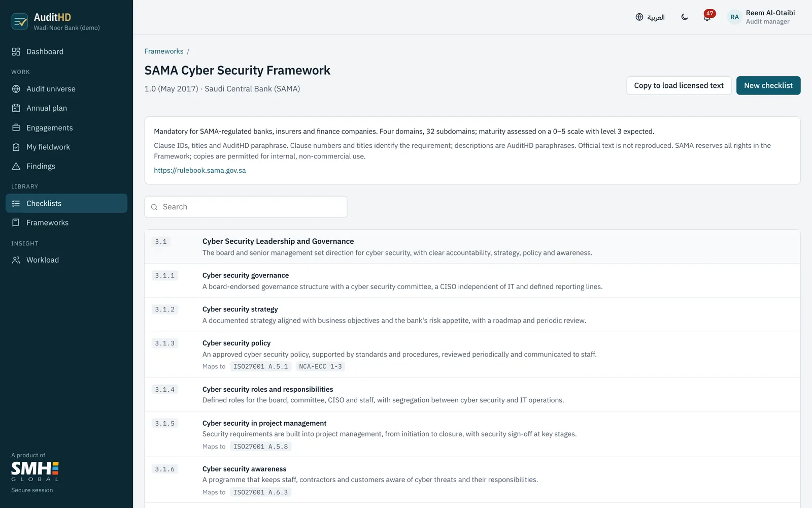Screen dimensions: 812x508
Task: Click the ISO27001 A.6.3 mapping tag
Action: [x=260, y=492]
